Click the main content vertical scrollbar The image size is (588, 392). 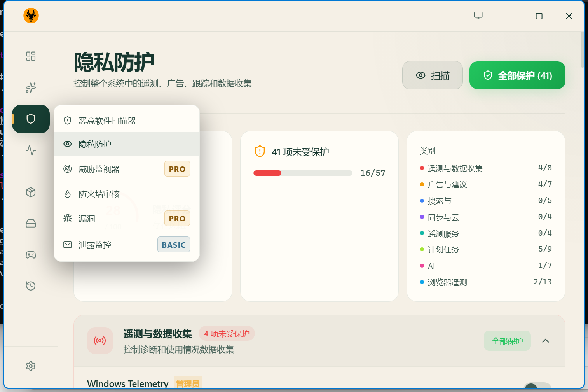click(582, 50)
